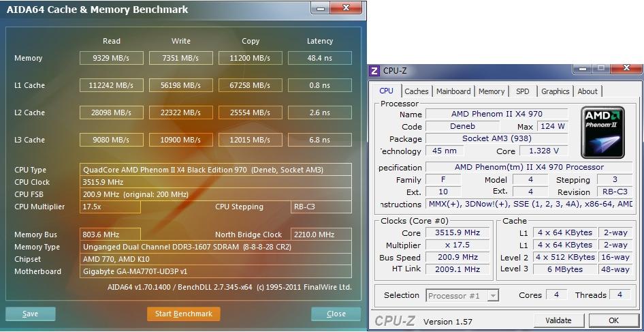Open the Memory tab in CPU-Z
The width and height of the screenshot is (644, 332).
tap(492, 91)
